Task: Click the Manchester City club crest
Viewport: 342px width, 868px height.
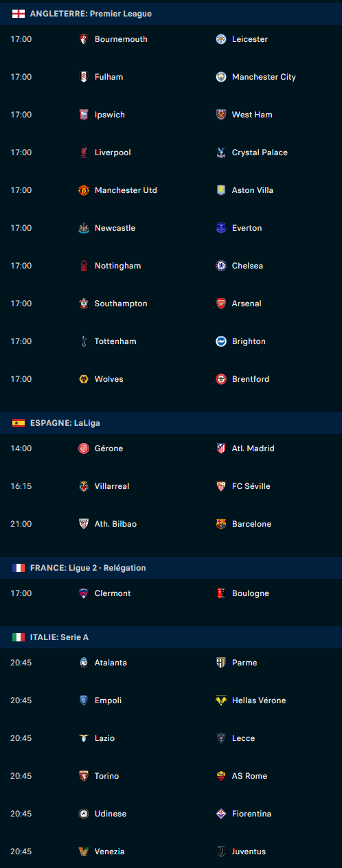Action: click(x=221, y=77)
